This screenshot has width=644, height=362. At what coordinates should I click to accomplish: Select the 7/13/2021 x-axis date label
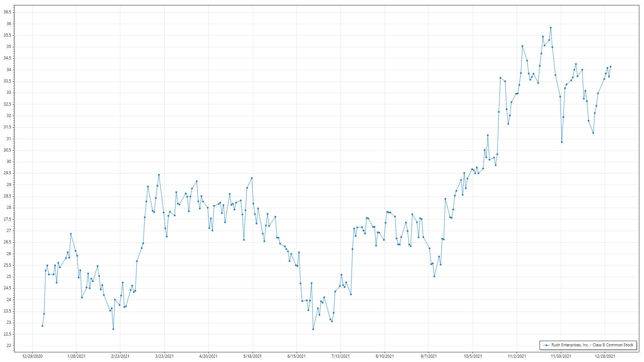click(x=340, y=356)
